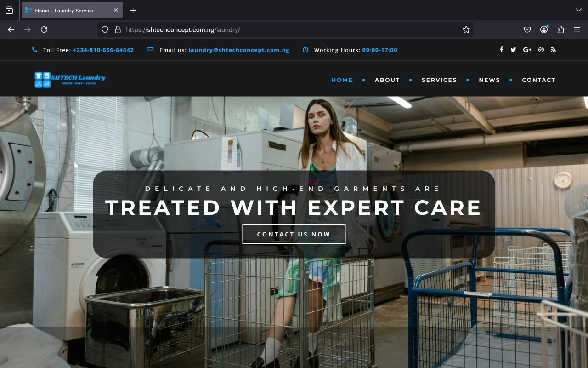Image resolution: width=588 pixels, height=368 pixels.
Task: Select the CONTACT navigation item
Action: pyautogui.click(x=539, y=80)
